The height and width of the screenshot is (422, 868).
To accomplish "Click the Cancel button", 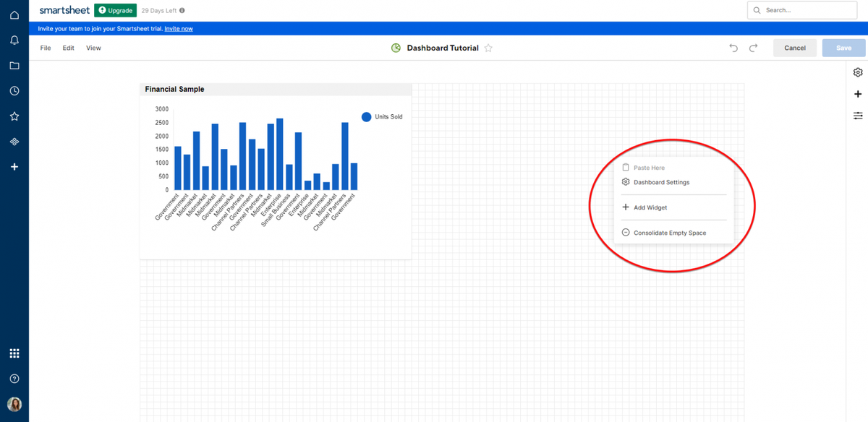I will (x=794, y=47).
